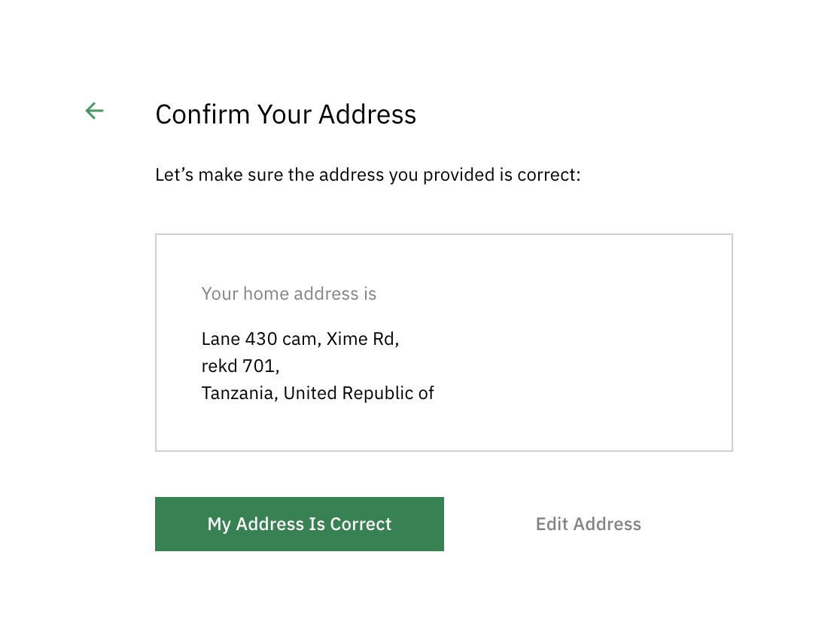Select the address confirmation instruction text
The width and height of the screenshot is (840, 622).
pos(368,175)
